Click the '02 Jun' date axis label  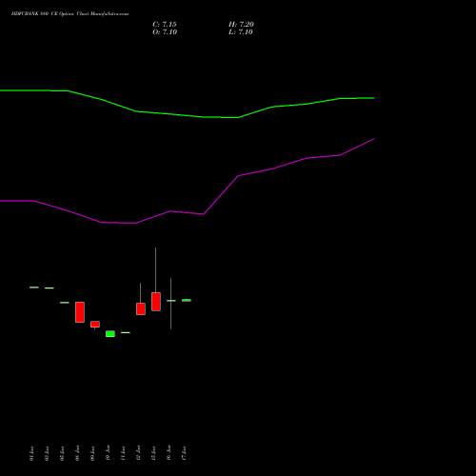point(47,453)
